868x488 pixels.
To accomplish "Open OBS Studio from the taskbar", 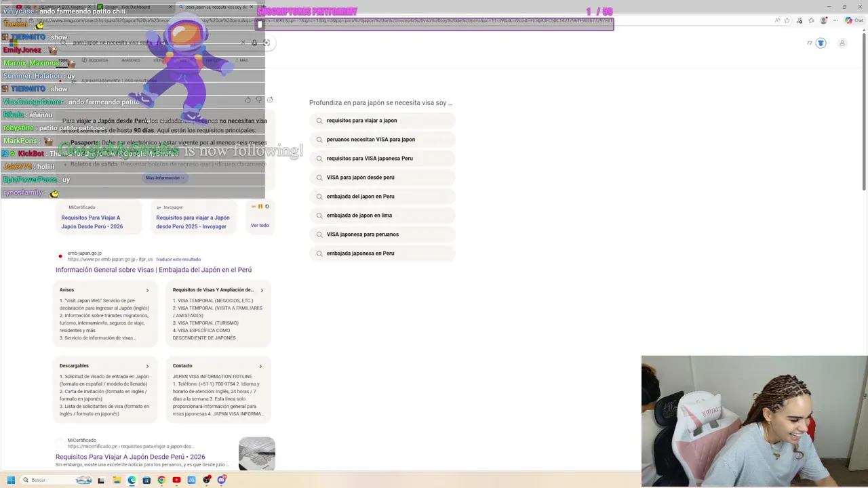I will click(x=206, y=480).
